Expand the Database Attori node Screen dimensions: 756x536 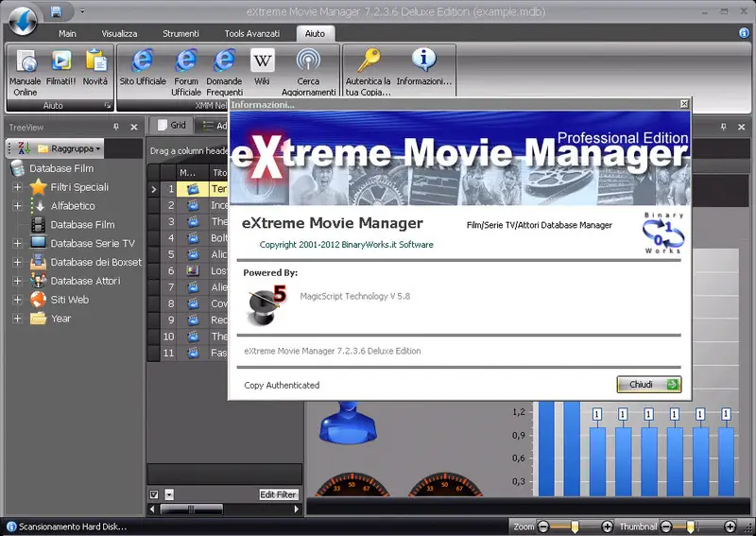pos(17,281)
